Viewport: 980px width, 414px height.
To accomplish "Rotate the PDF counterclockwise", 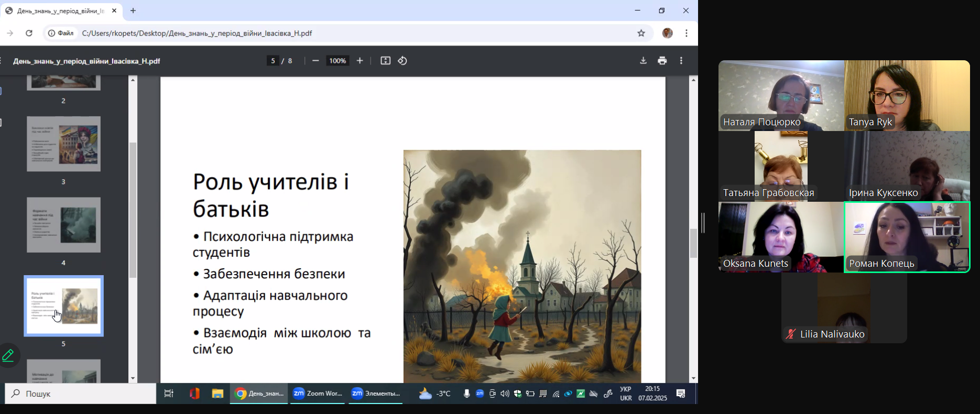I will (x=402, y=61).
